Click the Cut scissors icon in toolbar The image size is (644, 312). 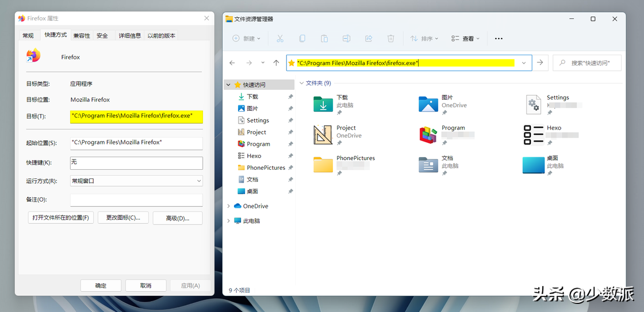280,39
